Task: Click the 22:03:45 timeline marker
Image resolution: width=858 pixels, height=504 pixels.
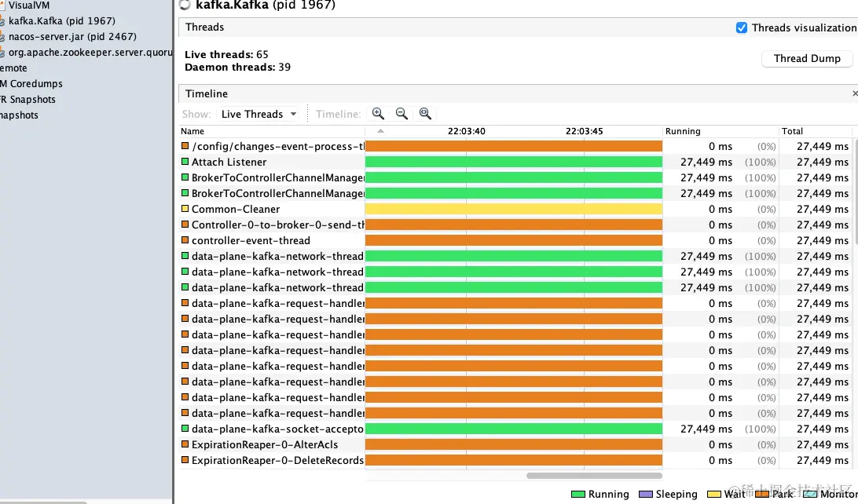Action: pos(584,131)
